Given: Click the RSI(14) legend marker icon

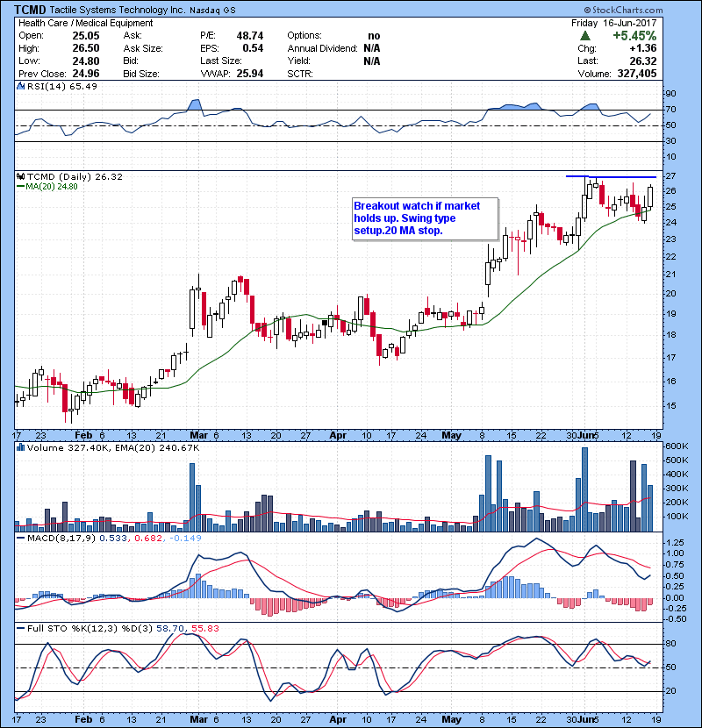Looking at the screenshot, I should coord(19,87).
